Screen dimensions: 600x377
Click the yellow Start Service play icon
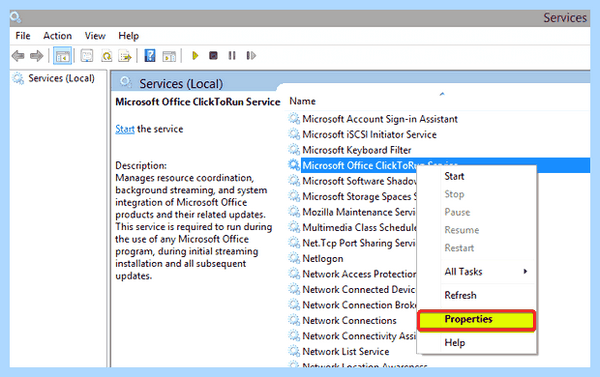point(195,56)
